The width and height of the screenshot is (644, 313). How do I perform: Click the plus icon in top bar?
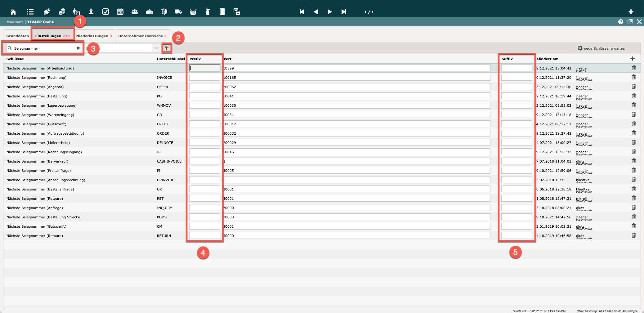click(x=631, y=12)
